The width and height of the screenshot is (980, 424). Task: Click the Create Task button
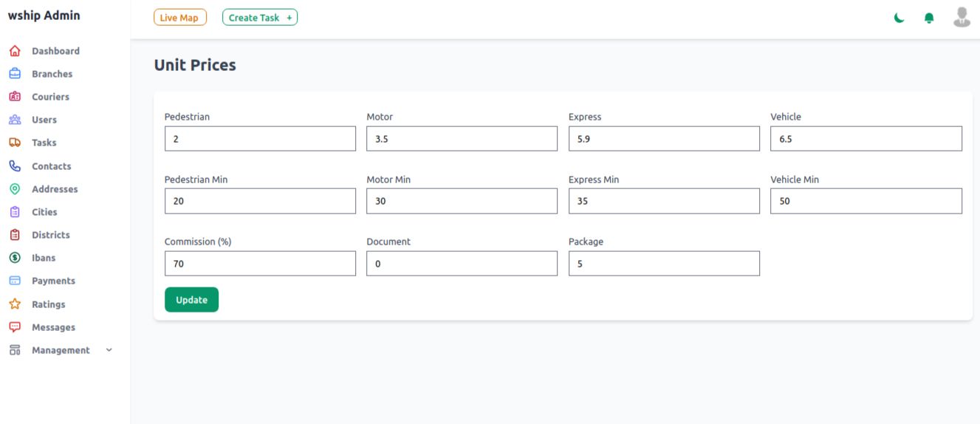pos(260,18)
